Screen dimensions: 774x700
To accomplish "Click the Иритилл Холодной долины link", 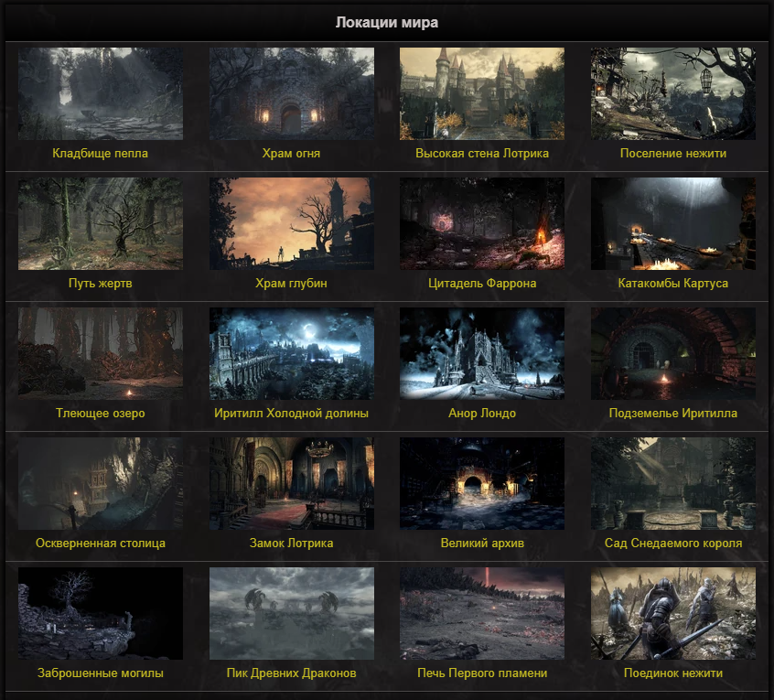I will [291, 414].
